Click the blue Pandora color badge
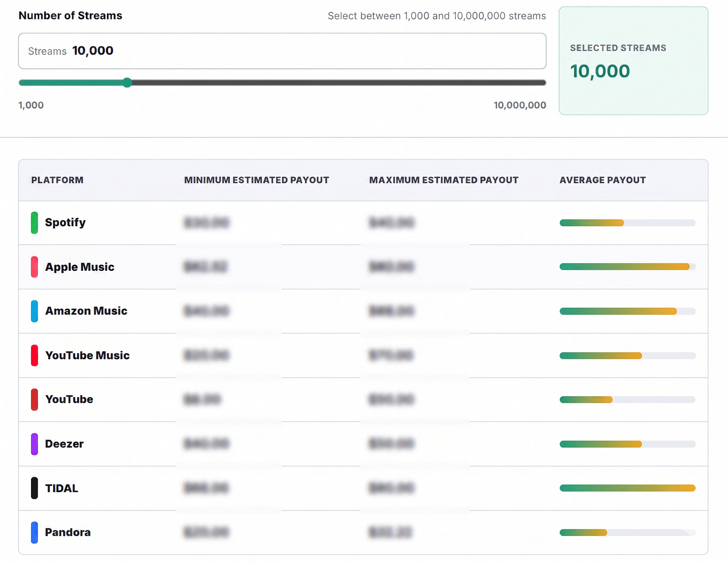 [x=34, y=533]
